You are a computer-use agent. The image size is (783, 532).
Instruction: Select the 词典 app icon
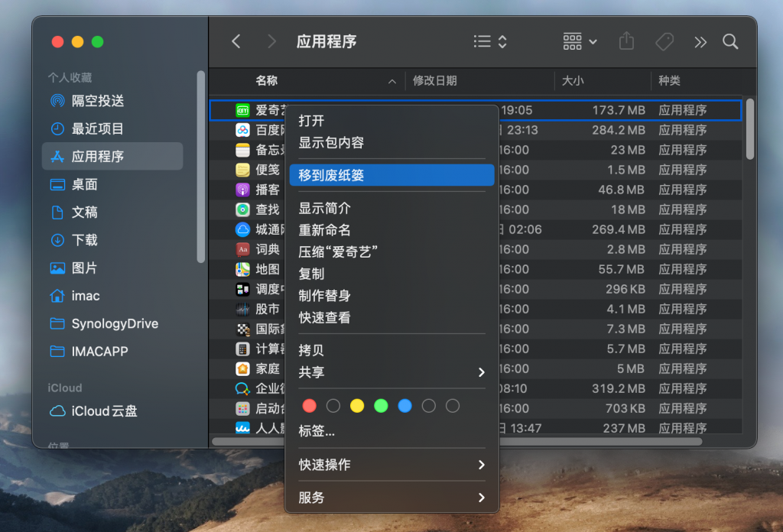(242, 249)
